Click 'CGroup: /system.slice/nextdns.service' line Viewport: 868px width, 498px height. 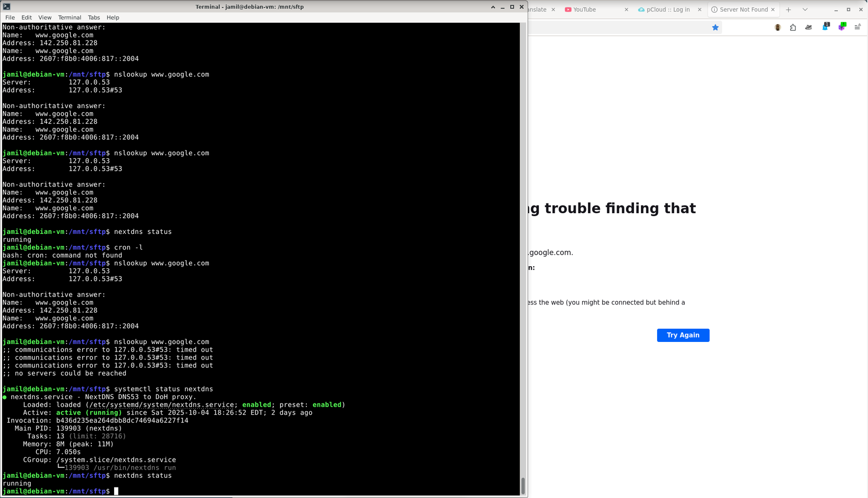point(99,460)
